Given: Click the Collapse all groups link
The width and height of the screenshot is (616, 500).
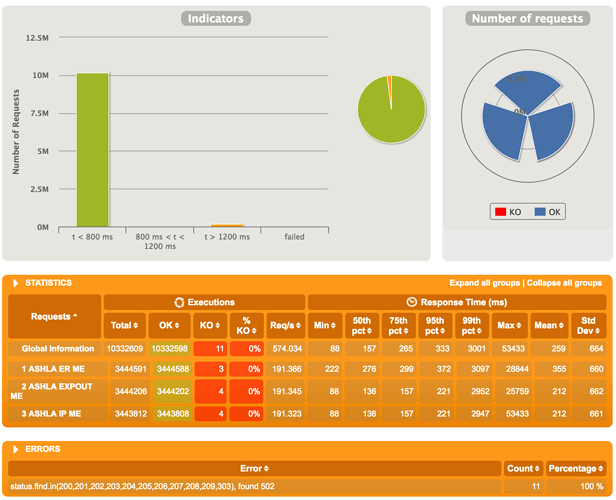Looking at the screenshot, I should point(564,283).
